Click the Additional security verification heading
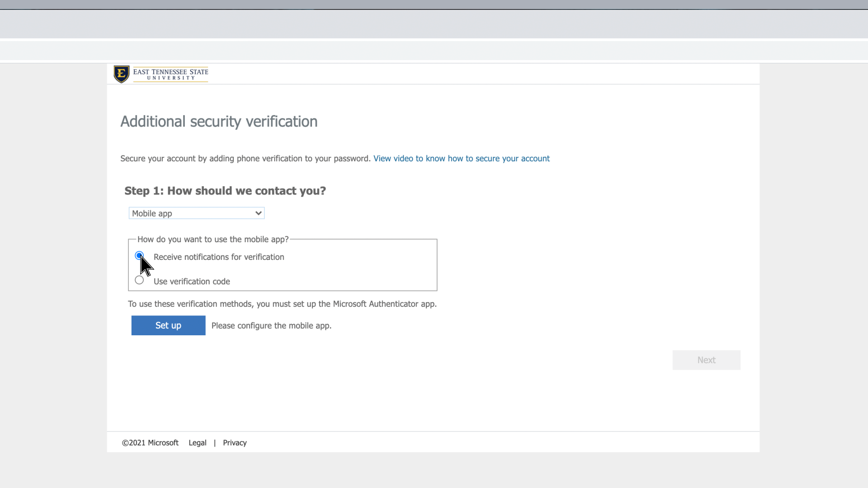The width and height of the screenshot is (868, 488). click(x=219, y=122)
